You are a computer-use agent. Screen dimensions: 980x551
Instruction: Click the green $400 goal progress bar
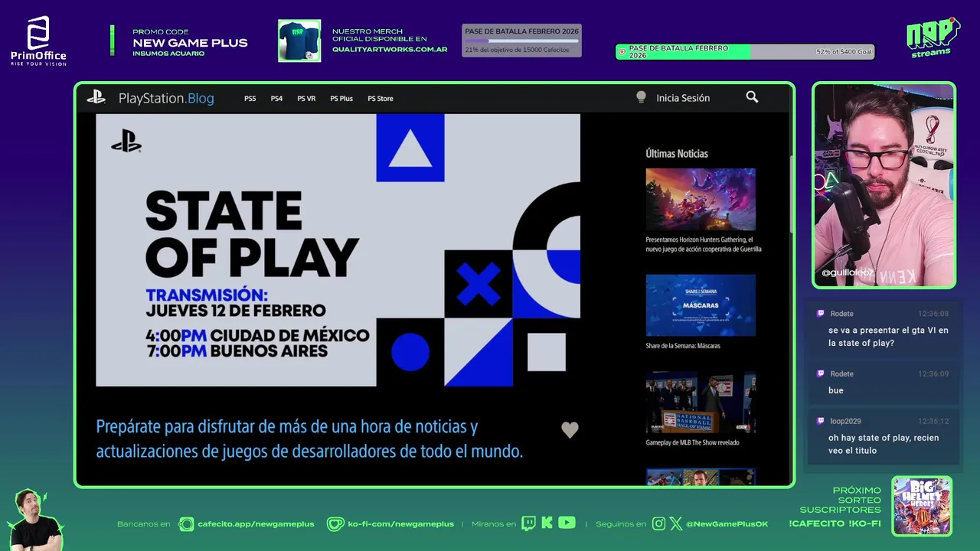tap(745, 51)
